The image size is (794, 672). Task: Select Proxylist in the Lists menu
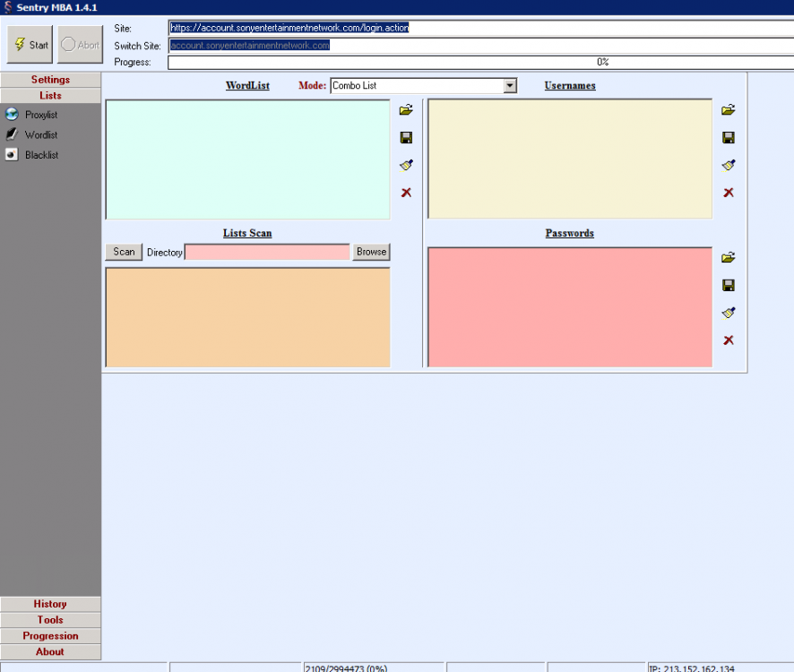tap(41, 115)
